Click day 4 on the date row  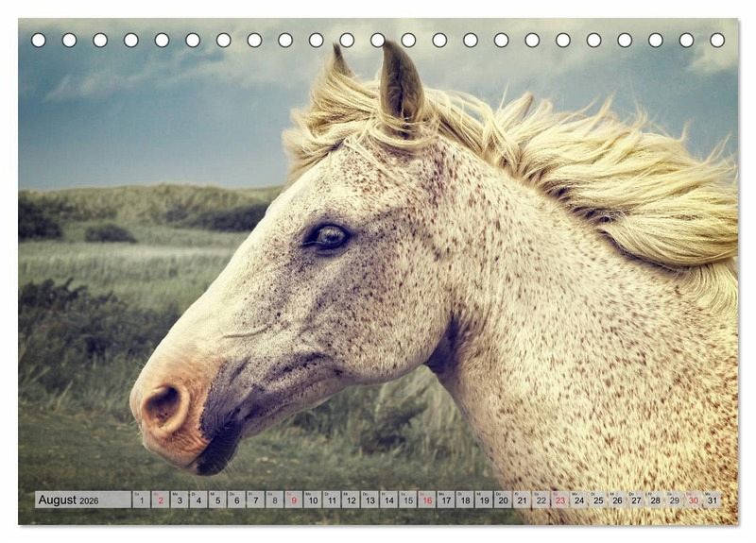[198, 500]
